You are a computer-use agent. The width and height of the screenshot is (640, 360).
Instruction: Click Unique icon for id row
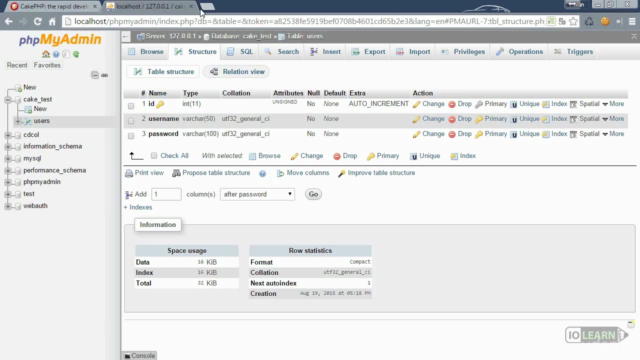(514, 104)
